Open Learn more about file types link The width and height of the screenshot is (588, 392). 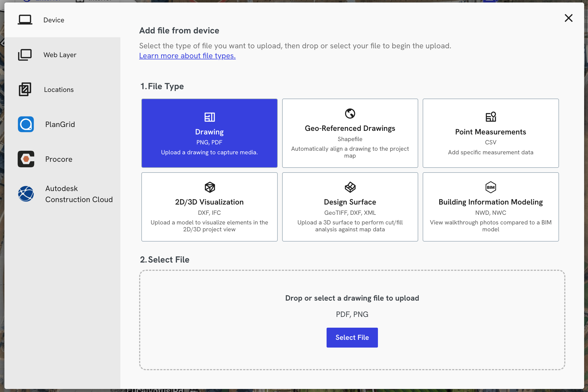(187, 56)
